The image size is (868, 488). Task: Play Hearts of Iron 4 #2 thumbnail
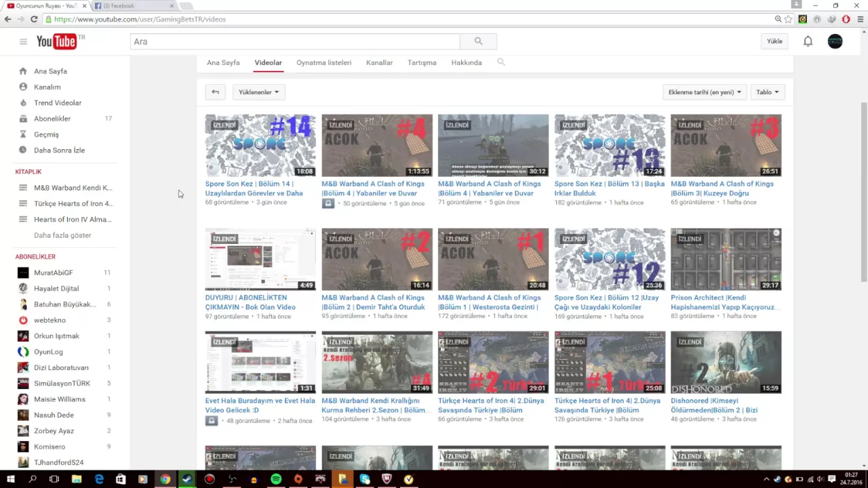(x=493, y=363)
